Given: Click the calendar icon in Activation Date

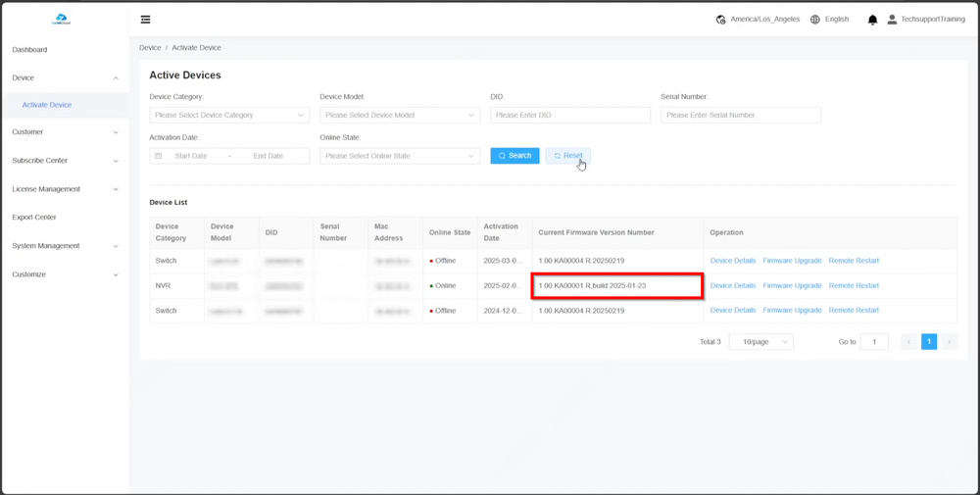Looking at the screenshot, I should click(159, 156).
